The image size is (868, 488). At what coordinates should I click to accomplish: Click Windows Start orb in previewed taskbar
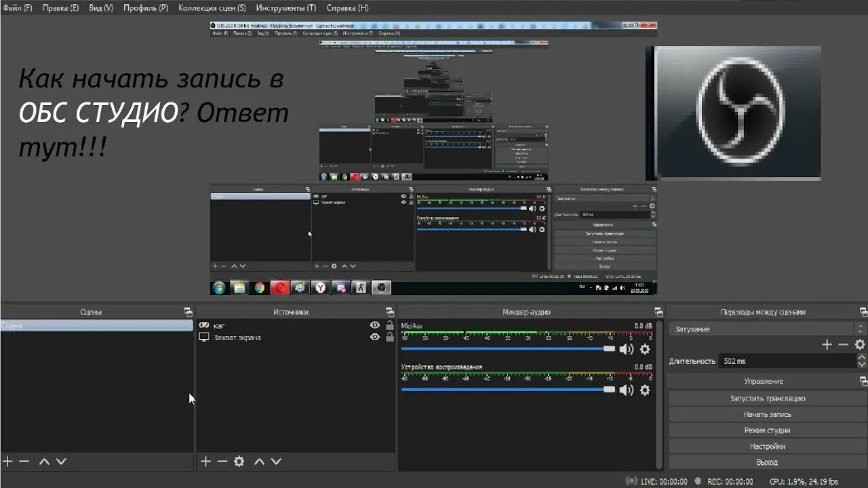(219, 287)
